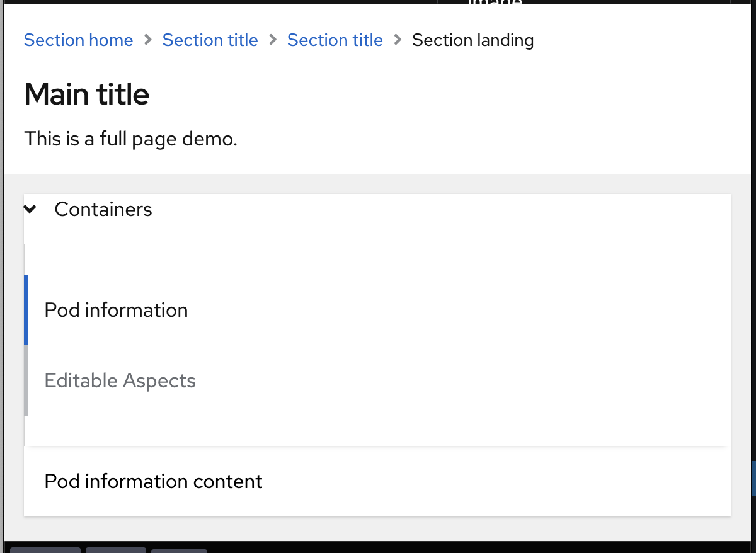Select the Pod information tab
The image size is (756, 553).
click(x=116, y=310)
